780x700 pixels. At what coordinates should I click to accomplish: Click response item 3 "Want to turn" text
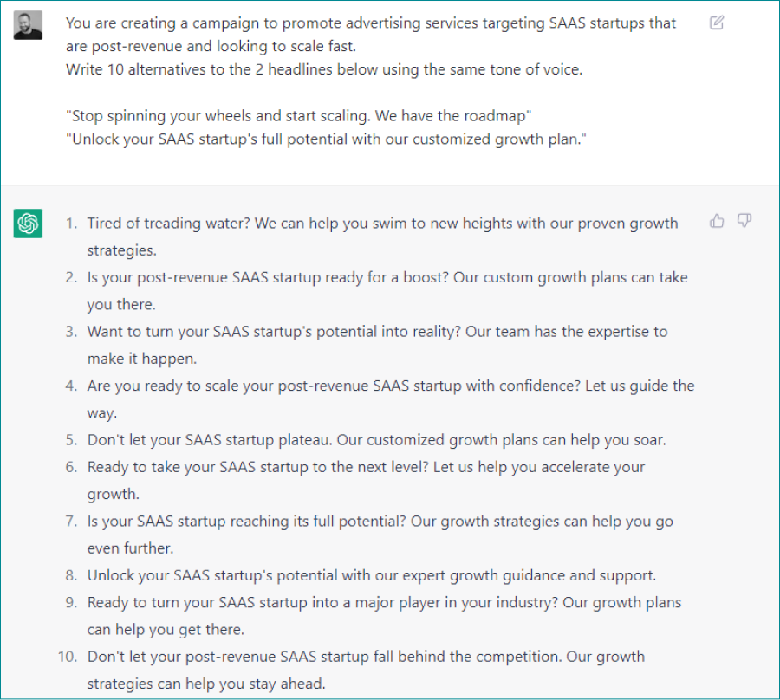[x=377, y=332]
